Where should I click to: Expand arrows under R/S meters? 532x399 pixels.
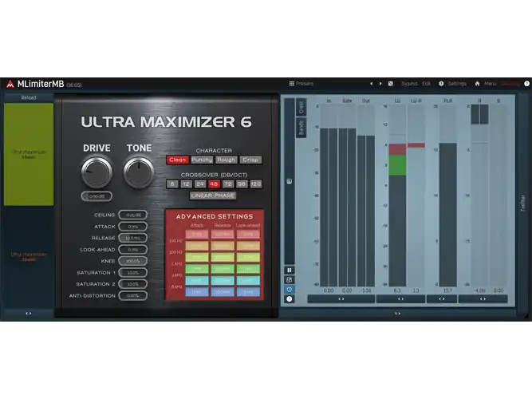pyautogui.click(x=483, y=298)
